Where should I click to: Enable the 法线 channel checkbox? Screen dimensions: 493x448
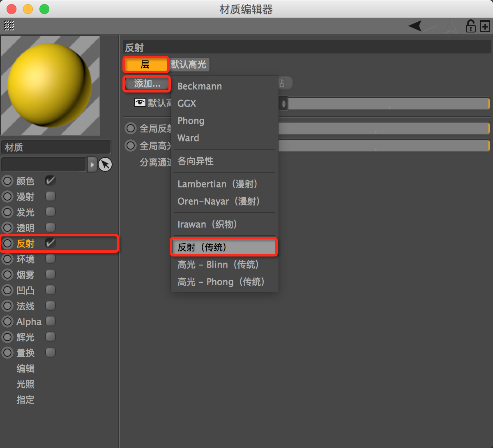[51, 305]
